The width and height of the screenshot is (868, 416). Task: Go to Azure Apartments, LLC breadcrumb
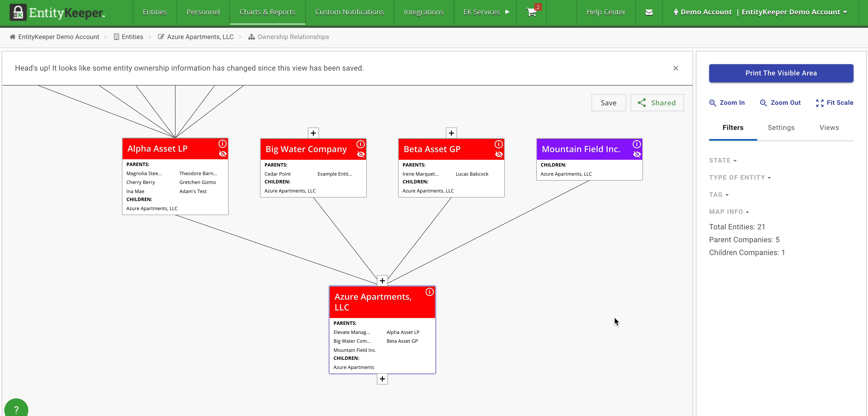pos(196,37)
